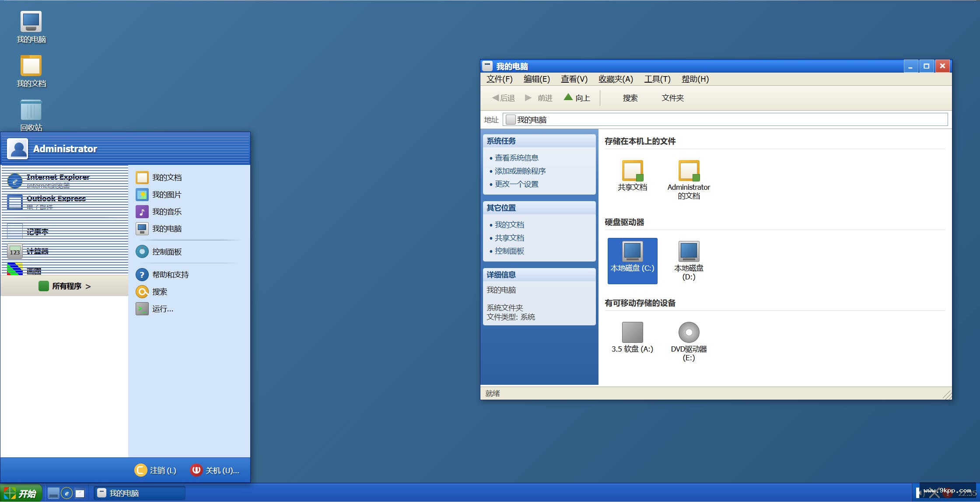Screen dimensions: 980x502
Task: Open 工具(T) menu
Action: coord(657,79)
